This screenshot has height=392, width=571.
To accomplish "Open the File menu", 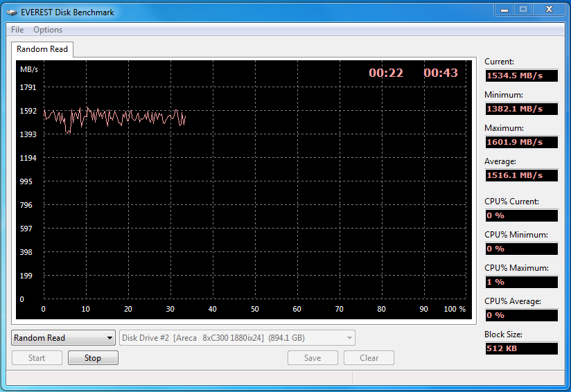I will (x=17, y=30).
